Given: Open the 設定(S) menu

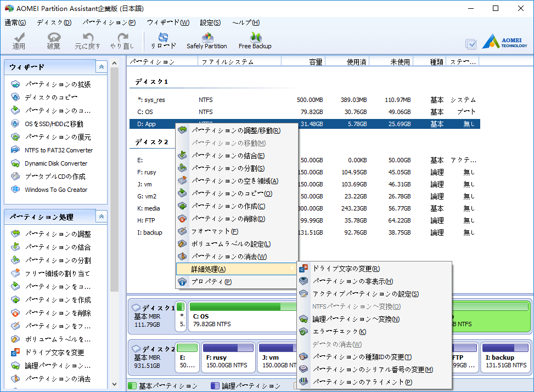Looking at the screenshot, I should point(210,22).
